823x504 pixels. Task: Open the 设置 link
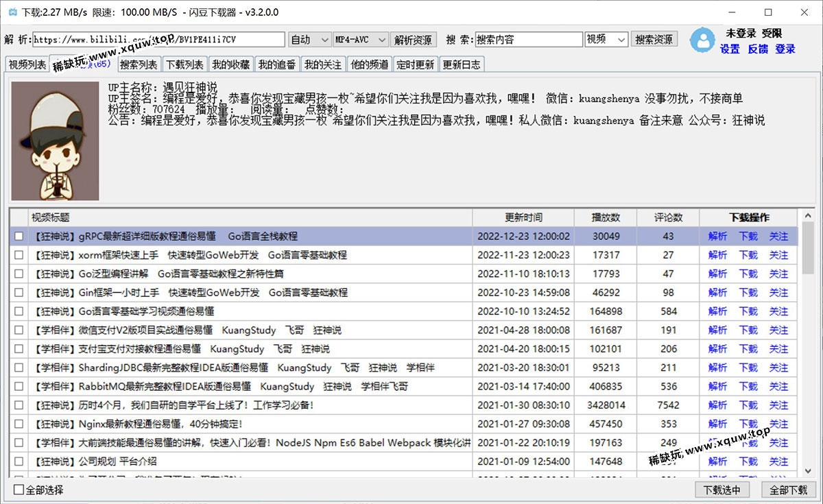point(730,49)
